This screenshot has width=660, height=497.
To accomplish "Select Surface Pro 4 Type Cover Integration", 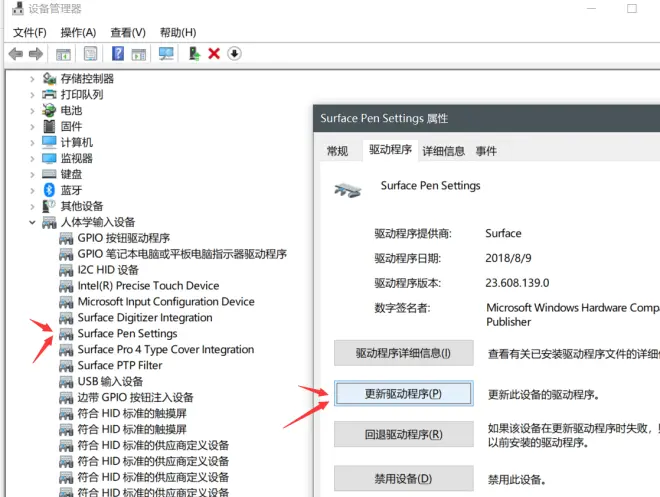I will (166, 350).
